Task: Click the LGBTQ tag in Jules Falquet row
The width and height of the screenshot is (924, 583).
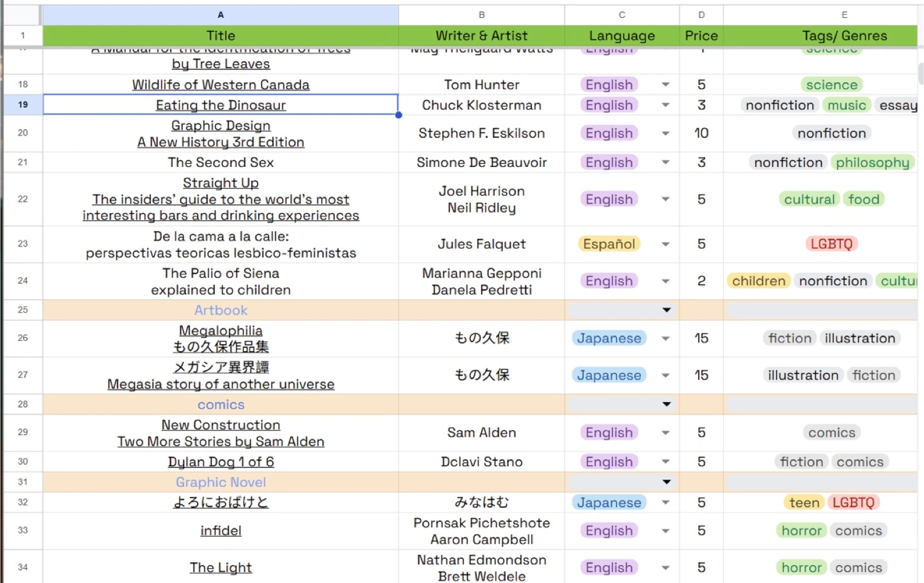Action: click(832, 244)
